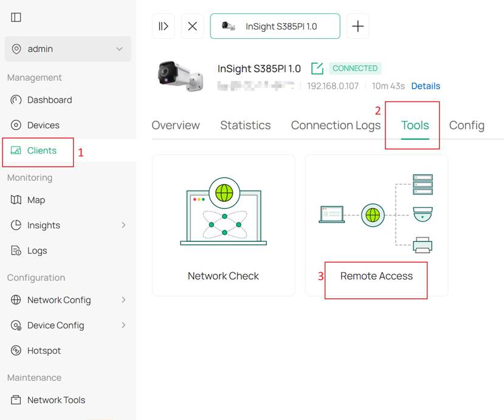Navigate to the Devices section

pos(43,125)
